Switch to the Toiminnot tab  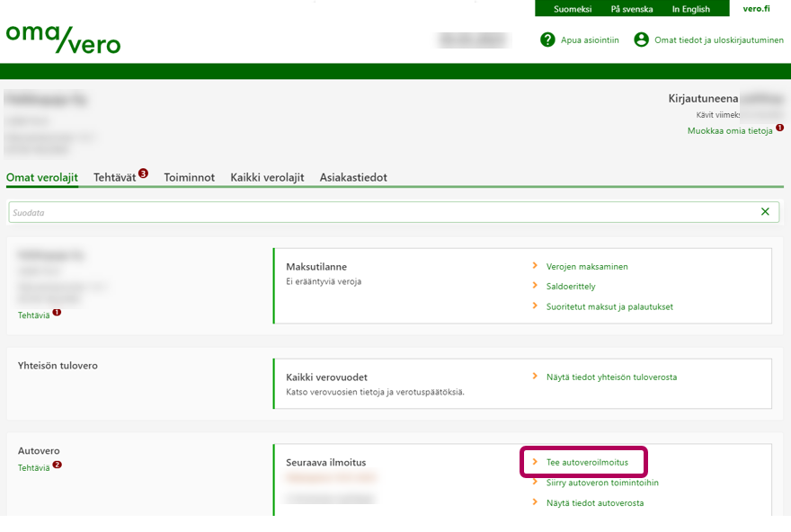189,178
